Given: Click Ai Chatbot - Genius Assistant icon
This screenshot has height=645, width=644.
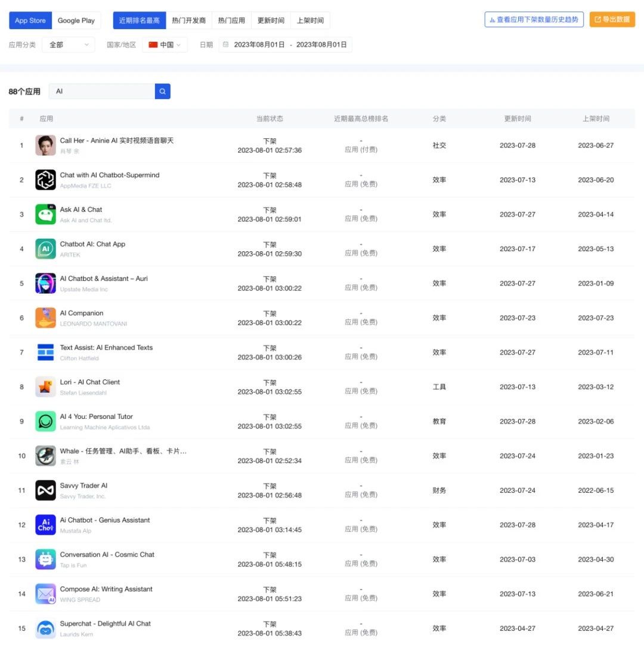Looking at the screenshot, I should (46, 525).
